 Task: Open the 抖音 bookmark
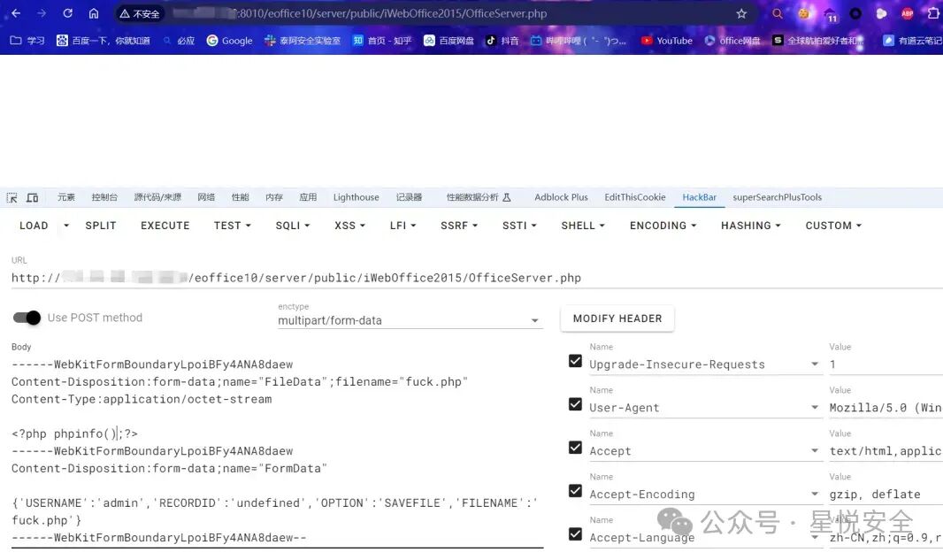pyautogui.click(x=502, y=41)
